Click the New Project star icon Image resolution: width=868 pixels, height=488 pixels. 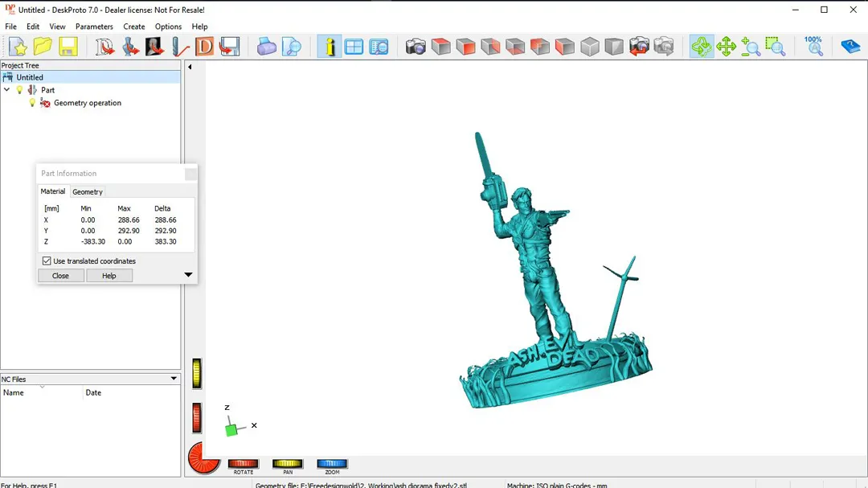pos(18,47)
